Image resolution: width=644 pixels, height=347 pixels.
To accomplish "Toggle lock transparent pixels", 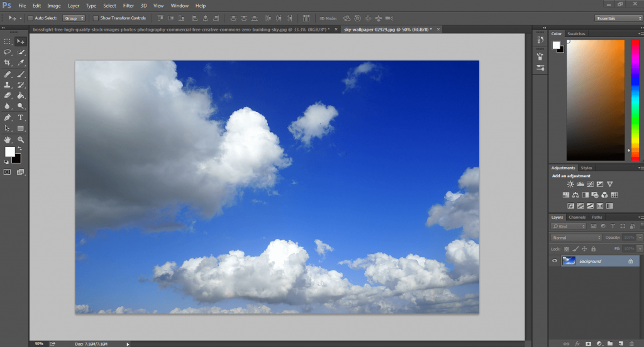I will [x=567, y=249].
